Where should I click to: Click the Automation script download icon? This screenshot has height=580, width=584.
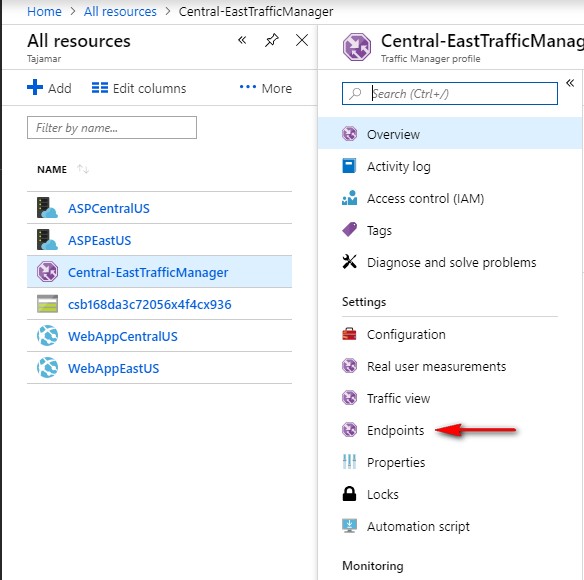[x=349, y=526]
